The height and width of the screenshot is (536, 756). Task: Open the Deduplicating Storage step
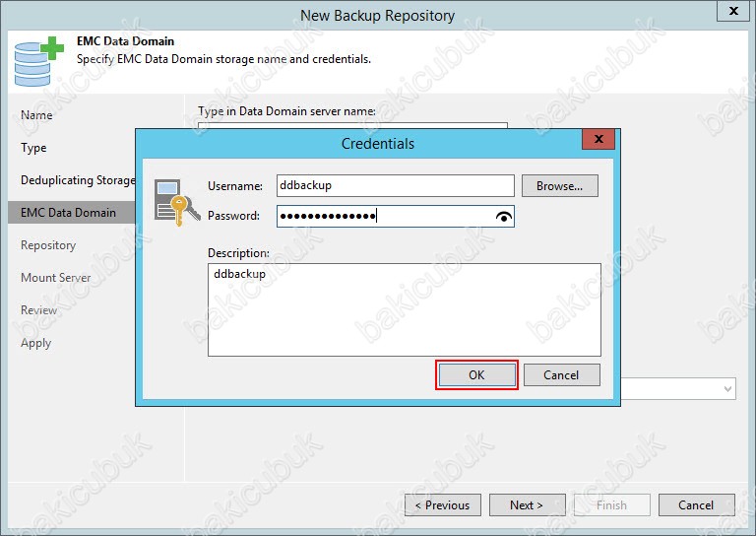click(77, 180)
